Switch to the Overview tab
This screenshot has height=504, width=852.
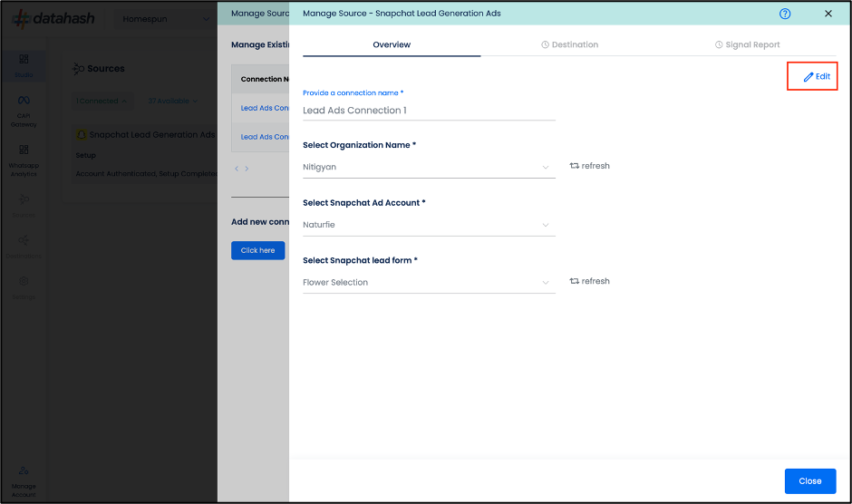[x=392, y=44]
